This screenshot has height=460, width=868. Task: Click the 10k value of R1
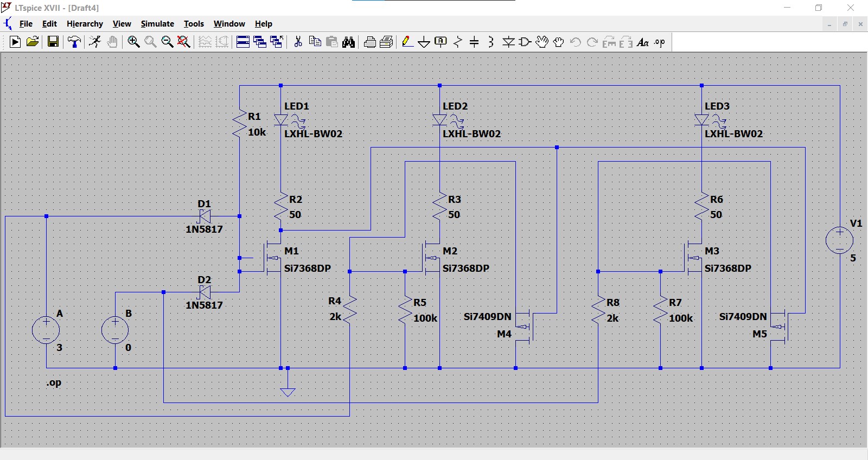257,132
